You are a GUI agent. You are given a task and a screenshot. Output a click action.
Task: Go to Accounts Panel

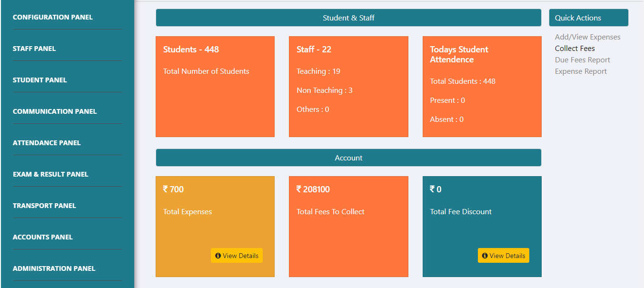click(43, 237)
